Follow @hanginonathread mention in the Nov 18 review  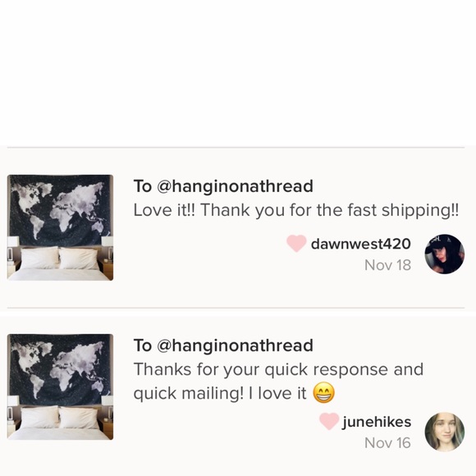pos(235,186)
